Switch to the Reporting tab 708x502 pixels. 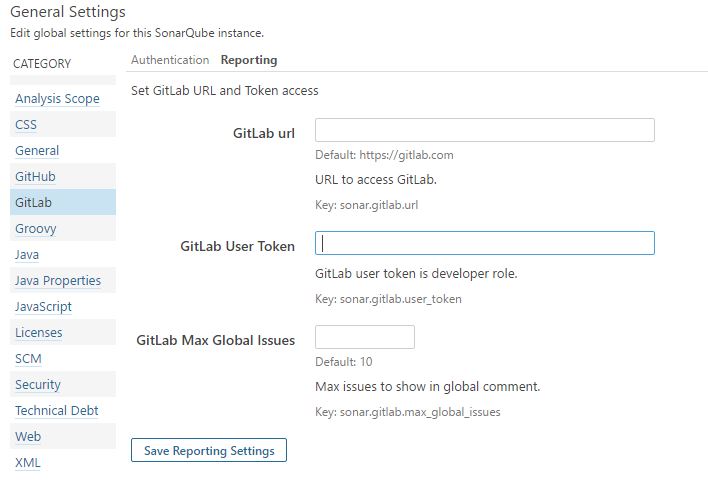tap(249, 60)
